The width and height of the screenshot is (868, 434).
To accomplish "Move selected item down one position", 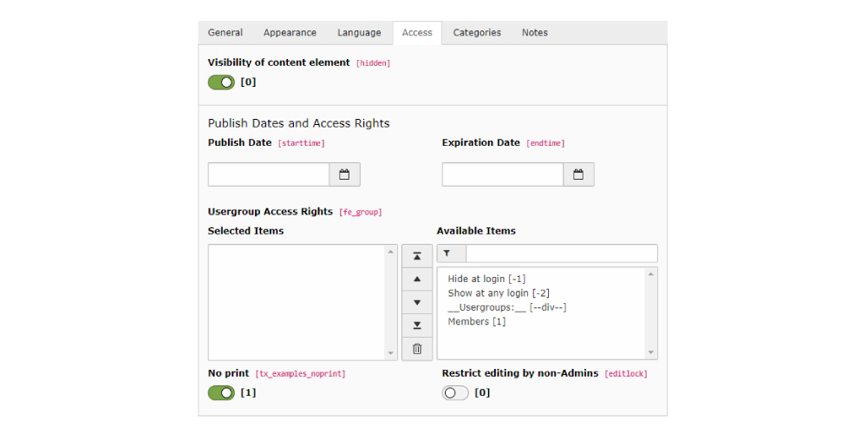I will tap(417, 302).
